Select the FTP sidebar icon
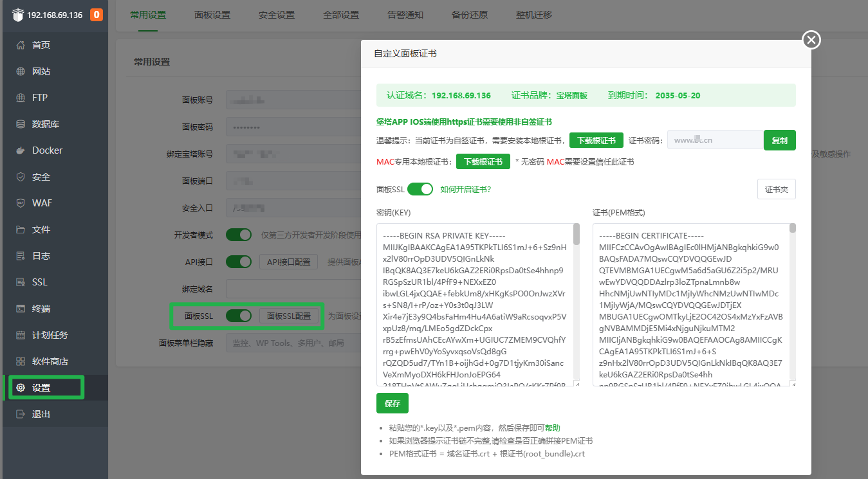Viewport: 868px width, 479px height. [21, 98]
